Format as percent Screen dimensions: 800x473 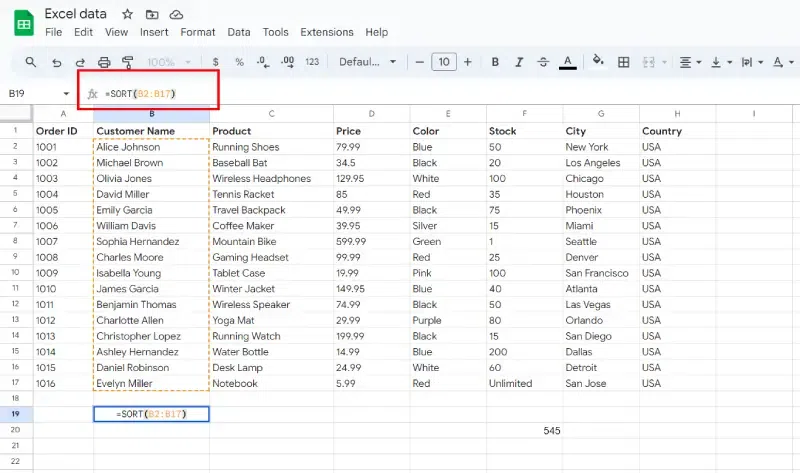point(239,62)
